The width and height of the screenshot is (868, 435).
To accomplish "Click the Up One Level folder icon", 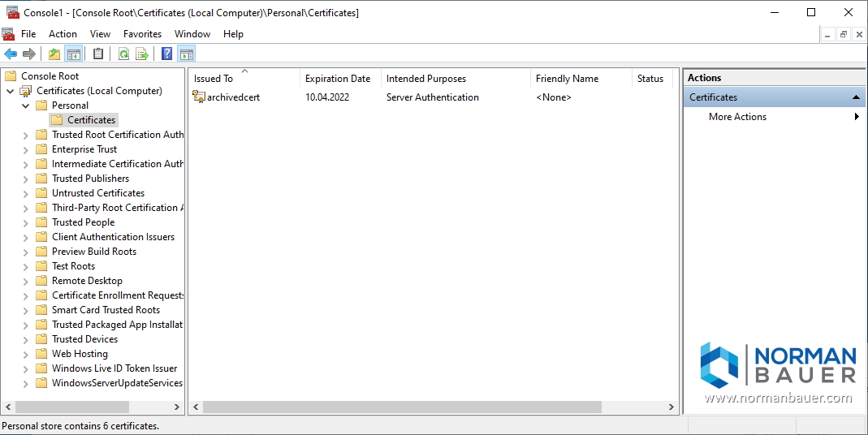I will [x=54, y=54].
